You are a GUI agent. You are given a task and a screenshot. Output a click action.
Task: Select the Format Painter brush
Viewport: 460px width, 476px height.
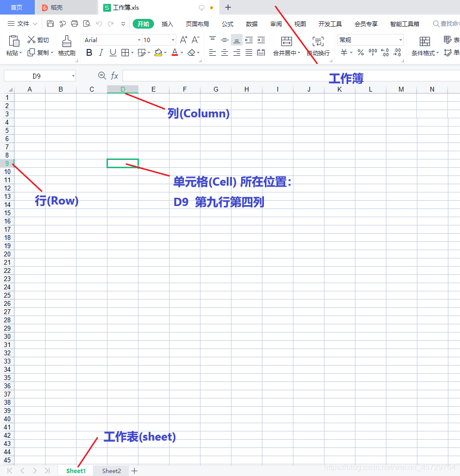point(67,41)
